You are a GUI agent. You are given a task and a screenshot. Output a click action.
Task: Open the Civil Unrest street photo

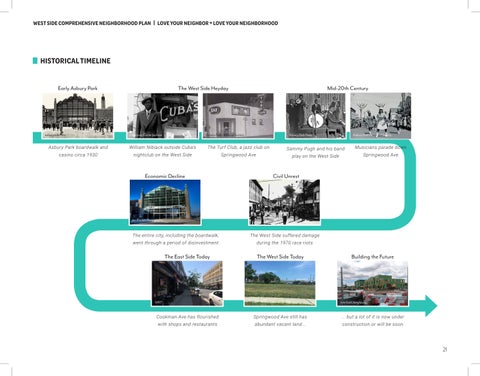pyautogui.click(x=284, y=202)
